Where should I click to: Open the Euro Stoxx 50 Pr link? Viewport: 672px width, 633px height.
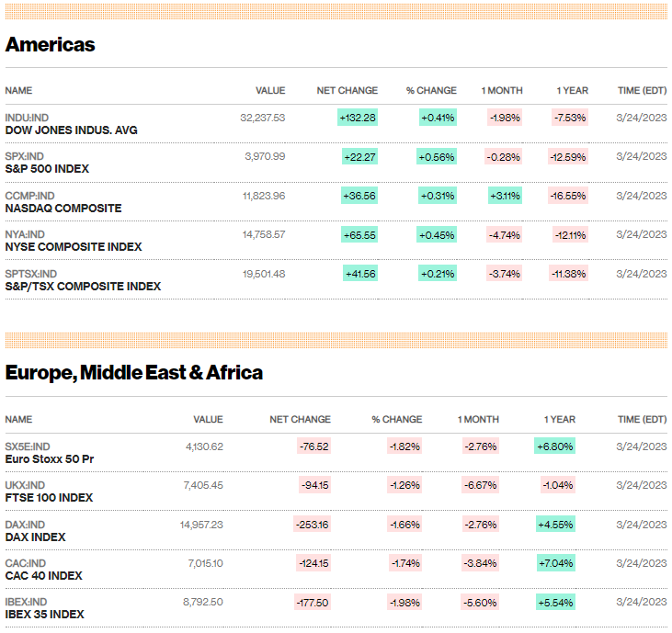click(50, 459)
